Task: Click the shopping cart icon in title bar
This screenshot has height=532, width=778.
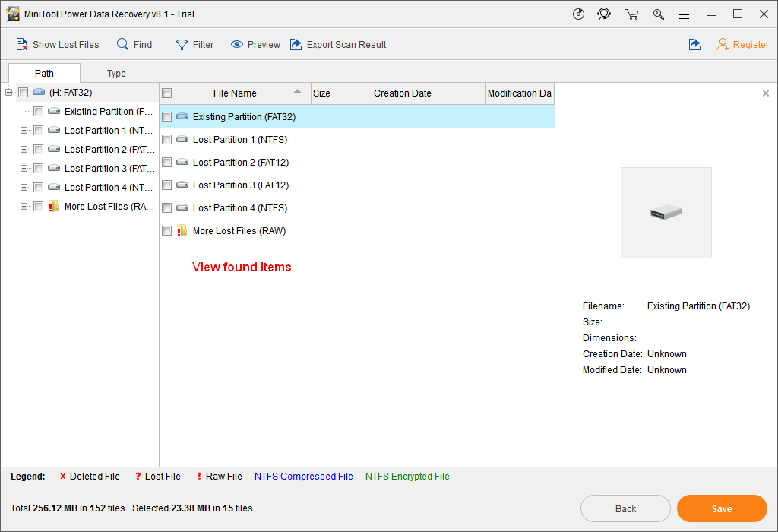Action: [x=631, y=14]
